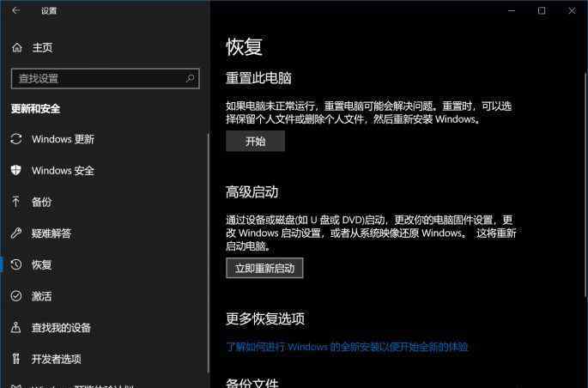
Task: Click the 激活 checkmark circle icon
Action: point(16,296)
